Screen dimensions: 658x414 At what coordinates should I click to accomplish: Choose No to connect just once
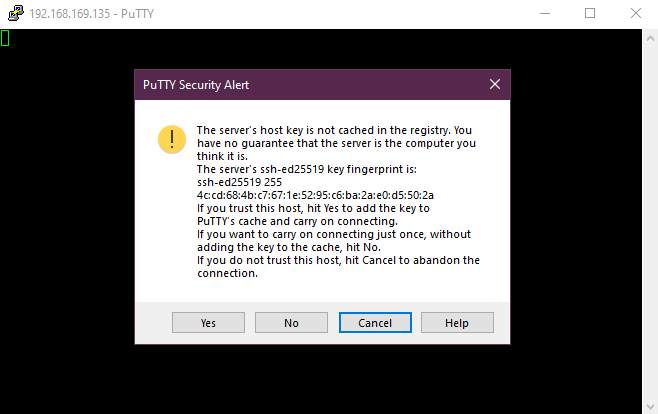tap(291, 323)
